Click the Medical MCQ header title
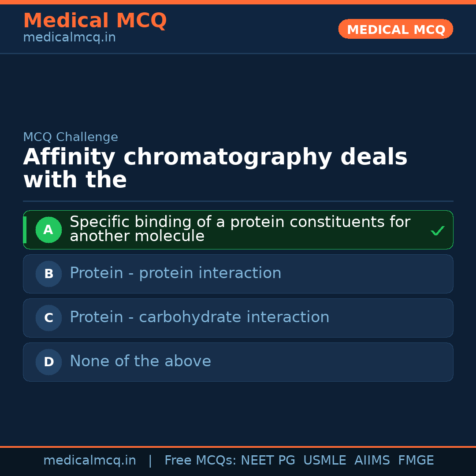 95,21
